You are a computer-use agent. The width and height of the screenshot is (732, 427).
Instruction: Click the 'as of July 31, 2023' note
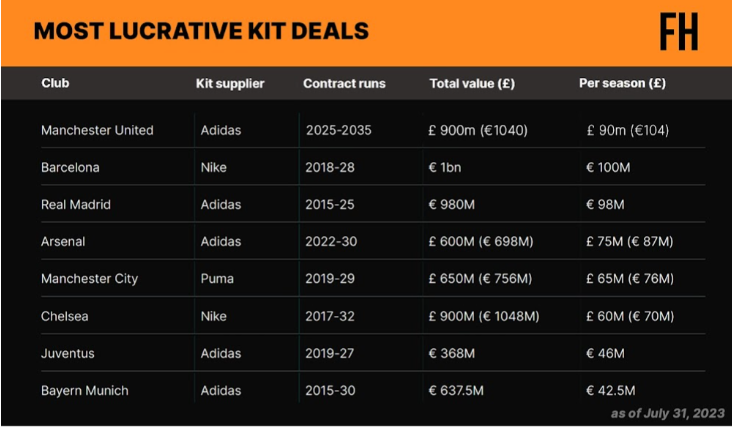[x=667, y=413]
